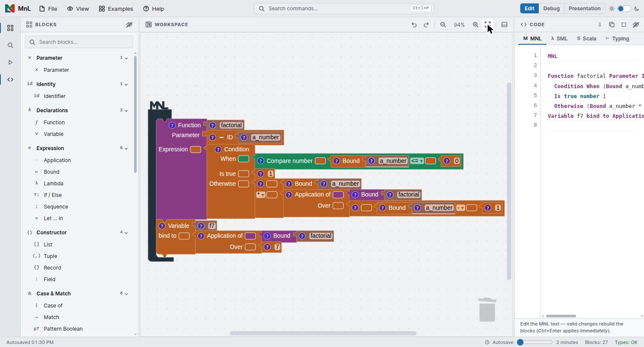Screen dimensions: 644x347
Task: Toggle the workspace layout split icon
Action: [x=504, y=25]
